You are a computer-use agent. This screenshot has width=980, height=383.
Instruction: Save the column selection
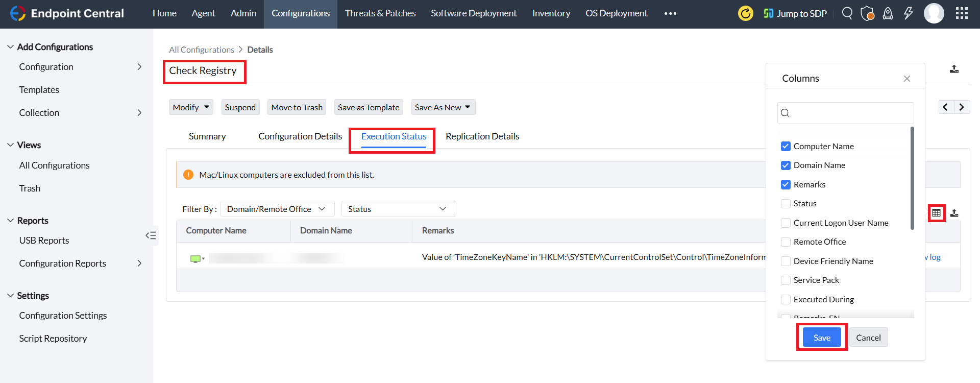coord(822,338)
